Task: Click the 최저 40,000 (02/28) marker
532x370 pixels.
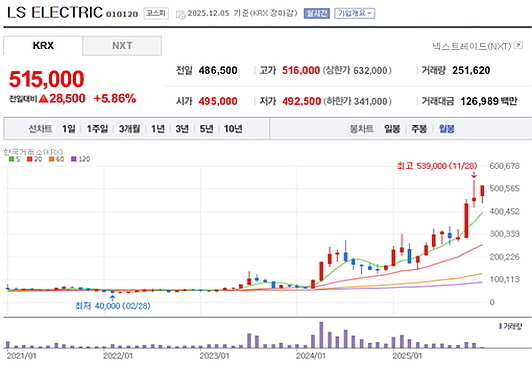Action: [113, 306]
